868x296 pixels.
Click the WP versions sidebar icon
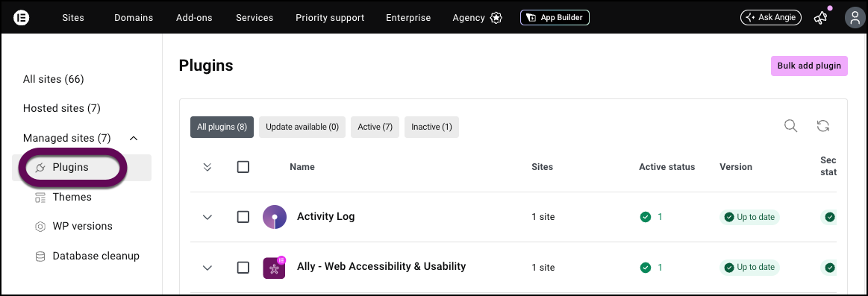(40, 227)
